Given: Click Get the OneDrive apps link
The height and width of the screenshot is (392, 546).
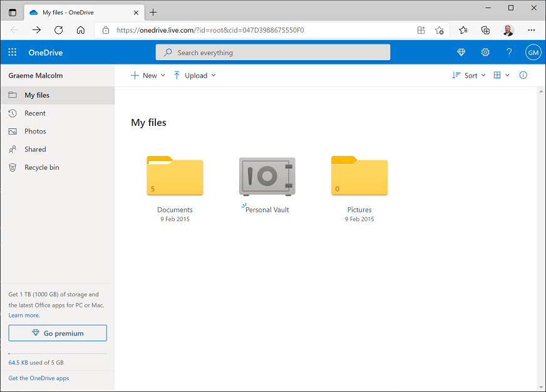Looking at the screenshot, I should [39, 378].
